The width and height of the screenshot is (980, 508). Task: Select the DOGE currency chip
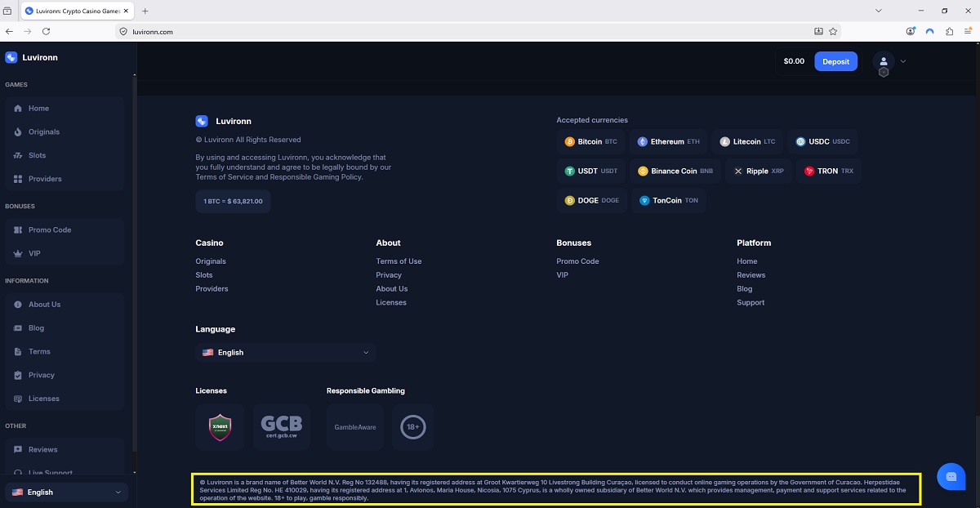coord(592,201)
